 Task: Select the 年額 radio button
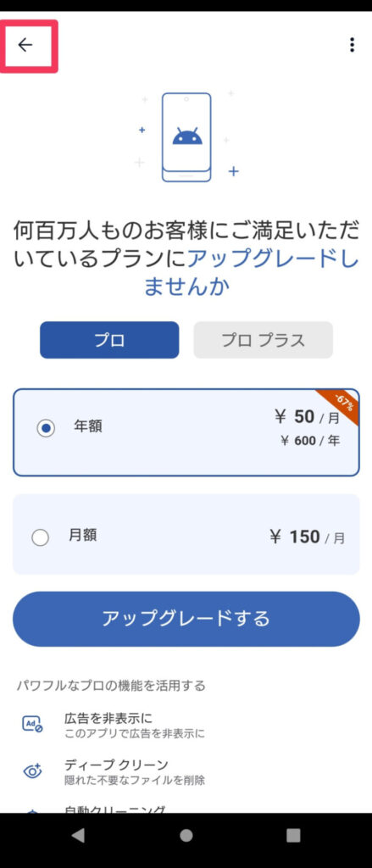[x=46, y=428]
